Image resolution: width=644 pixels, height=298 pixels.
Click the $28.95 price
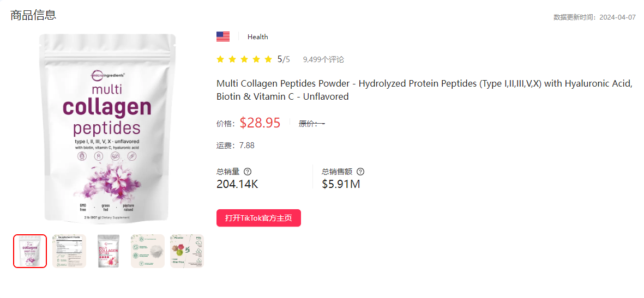[260, 123]
